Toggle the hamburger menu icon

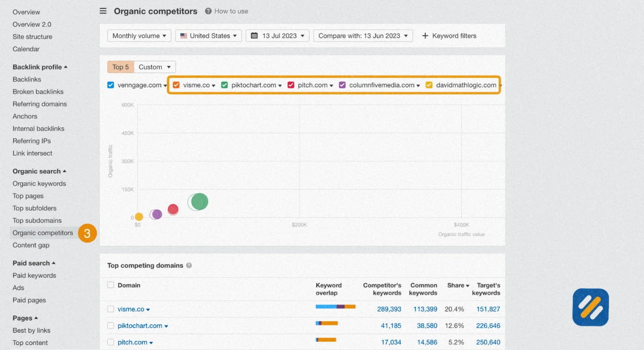tap(103, 11)
